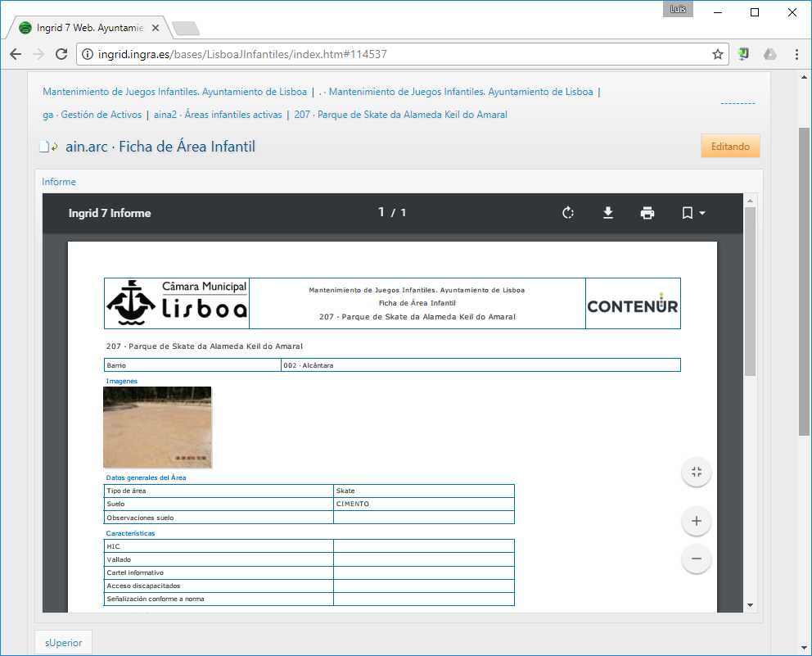
Task: Click the sUperior button
Action: pos(64,643)
